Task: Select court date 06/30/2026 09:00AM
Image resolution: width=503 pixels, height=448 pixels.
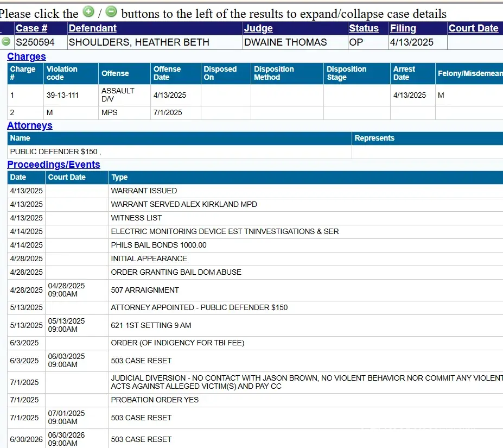Action: pos(66,439)
